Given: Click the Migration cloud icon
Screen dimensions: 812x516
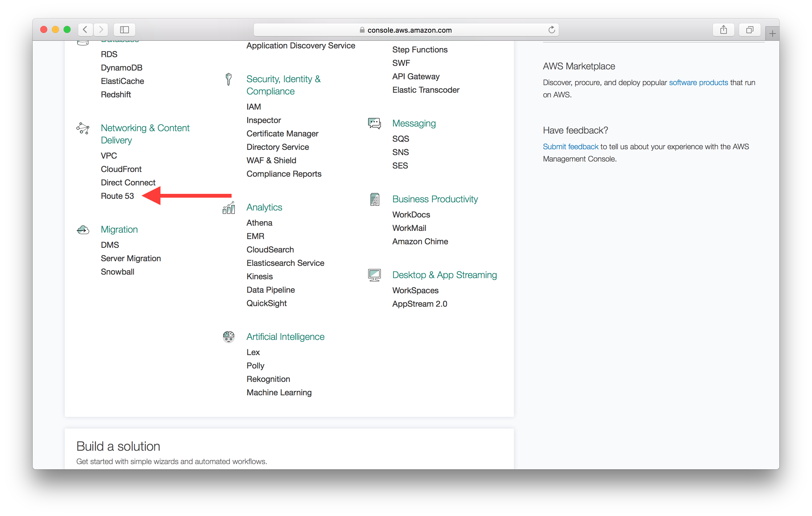Looking at the screenshot, I should pos(83,230).
